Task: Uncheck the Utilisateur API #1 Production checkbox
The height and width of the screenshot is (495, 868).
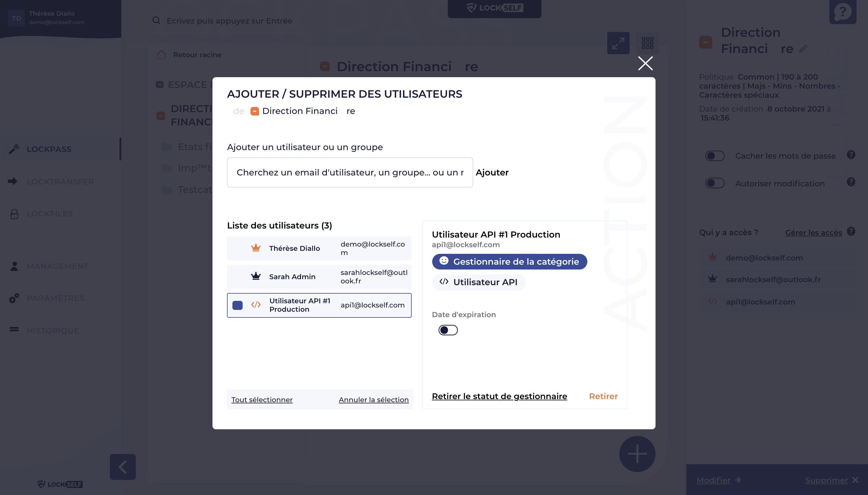Action: (x=237, y=305)
